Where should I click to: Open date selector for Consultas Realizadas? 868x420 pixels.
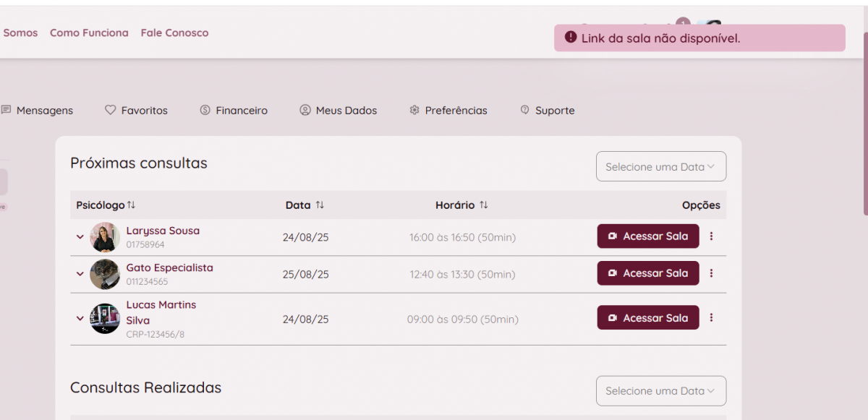coord(660,391)
